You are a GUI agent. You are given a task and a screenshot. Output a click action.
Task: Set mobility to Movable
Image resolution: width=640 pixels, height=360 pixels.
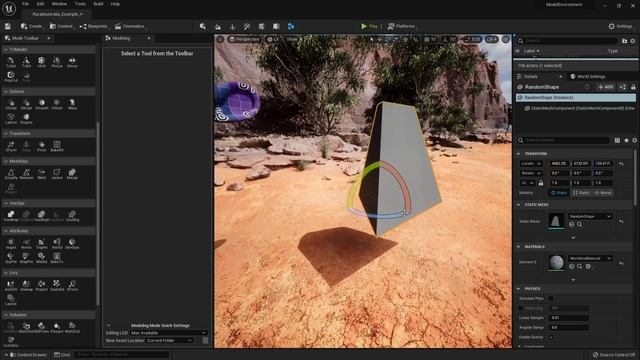click(603, 193)
